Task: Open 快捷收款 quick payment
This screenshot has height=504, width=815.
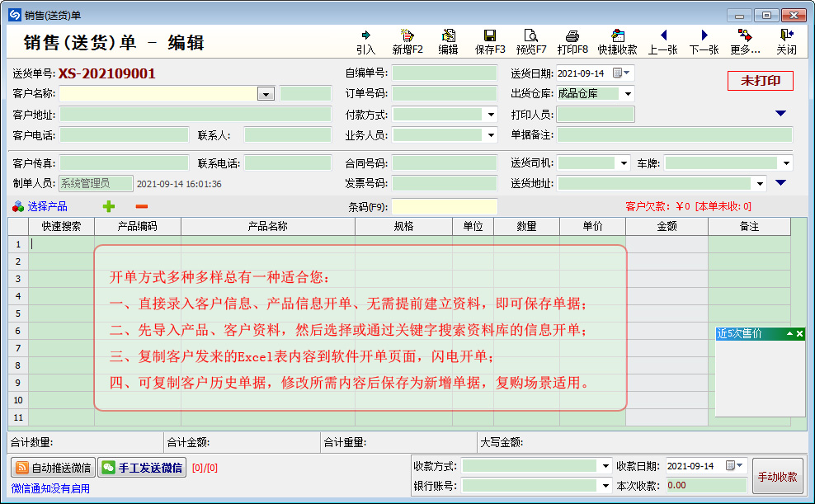Action: 618,42
